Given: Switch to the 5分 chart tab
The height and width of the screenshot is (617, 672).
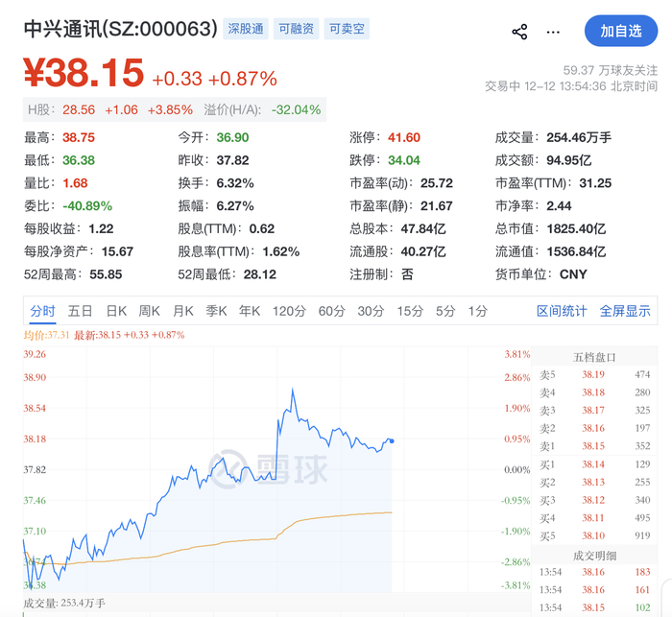Looking at the screenshot, I should pyautogui.click(x=445, y=311).
